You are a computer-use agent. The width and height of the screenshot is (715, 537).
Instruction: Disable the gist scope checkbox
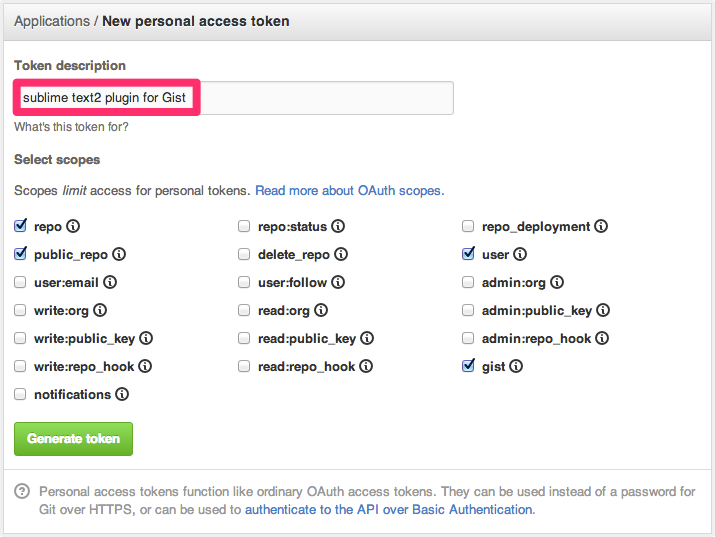(468, 367)
